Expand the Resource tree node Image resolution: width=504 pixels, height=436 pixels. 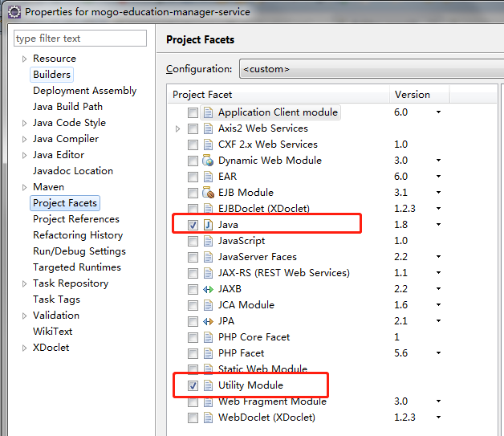coord(24,59)
